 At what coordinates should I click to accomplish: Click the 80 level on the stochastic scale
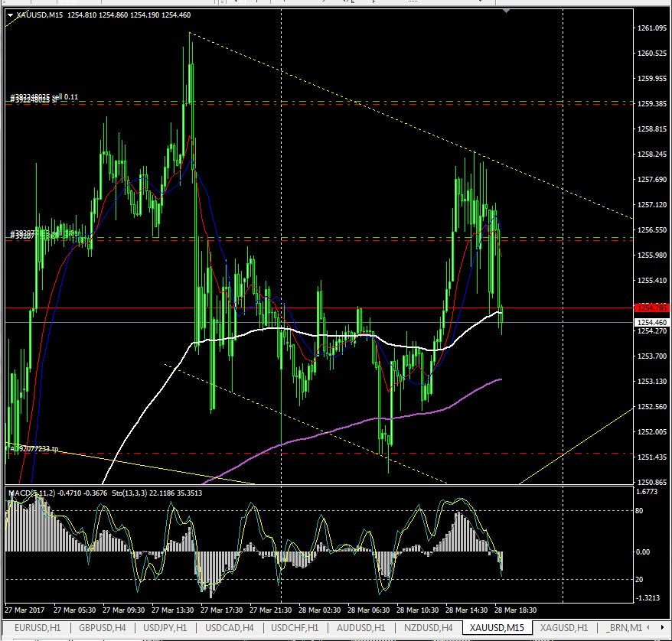coord(639,511)
